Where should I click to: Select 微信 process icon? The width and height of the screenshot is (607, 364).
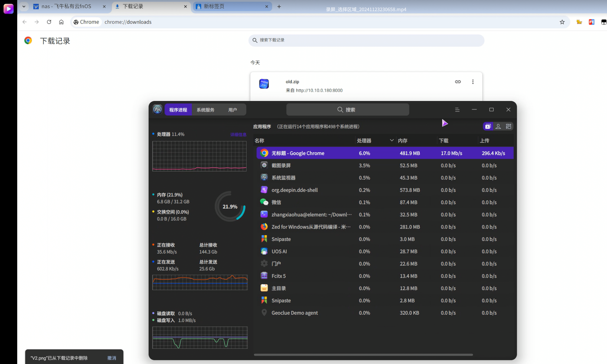coord(264,202)
